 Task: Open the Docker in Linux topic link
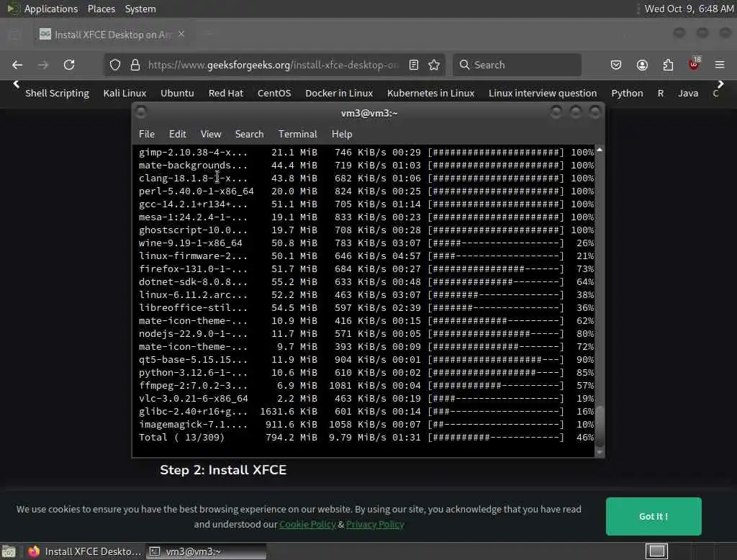[339, 93]
